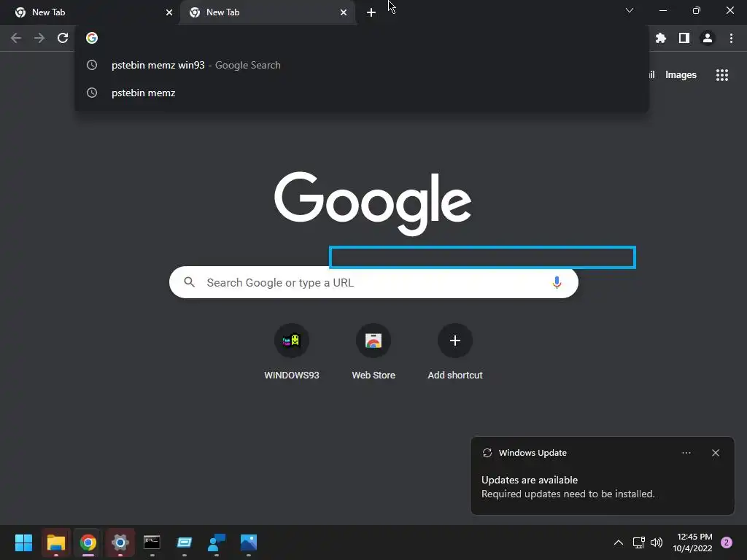Go forward with the forward arrow
This screenshot has height=560, width=747.
39,38
